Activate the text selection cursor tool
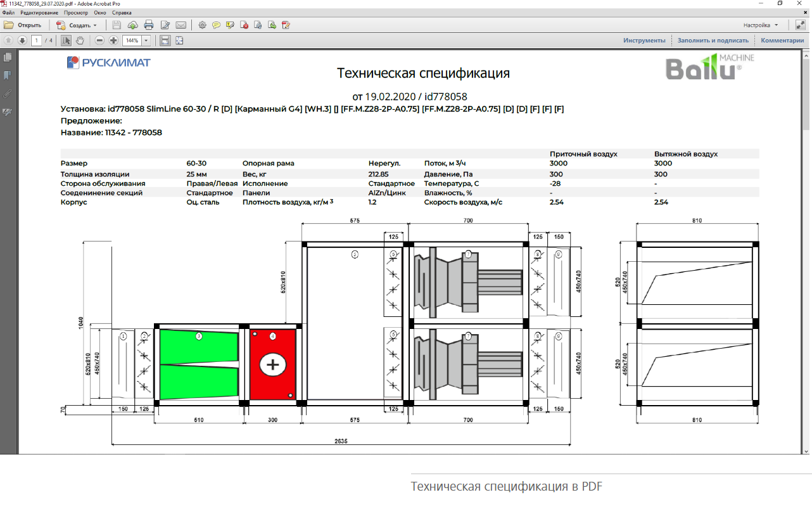Viewport: 812px width, 516px height. [x=67, y=41]
